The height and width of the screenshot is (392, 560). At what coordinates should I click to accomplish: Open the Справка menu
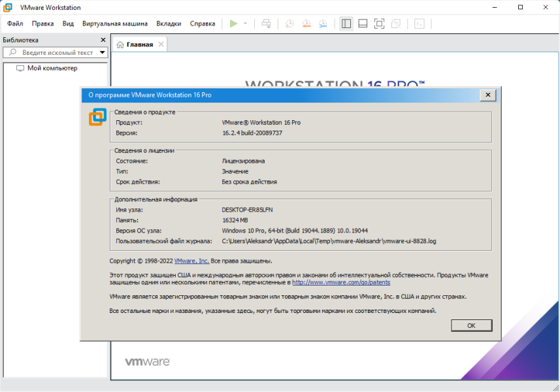(x=203, y=24)
